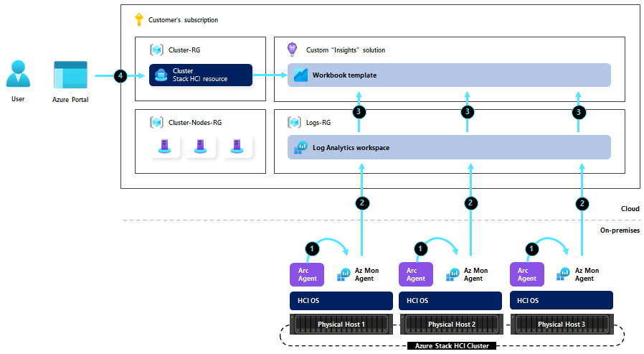Click the HCI OS bar above Physical Host 2
The width and height of the screenshot is (644, 354).
[x=450, y=301]
